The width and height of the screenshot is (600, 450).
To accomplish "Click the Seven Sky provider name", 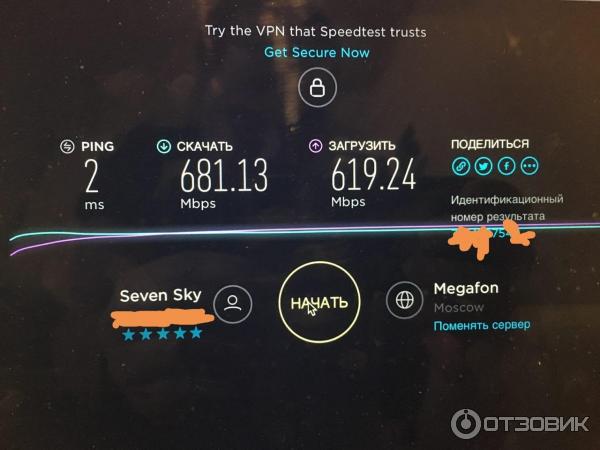I will click(161, 295).
